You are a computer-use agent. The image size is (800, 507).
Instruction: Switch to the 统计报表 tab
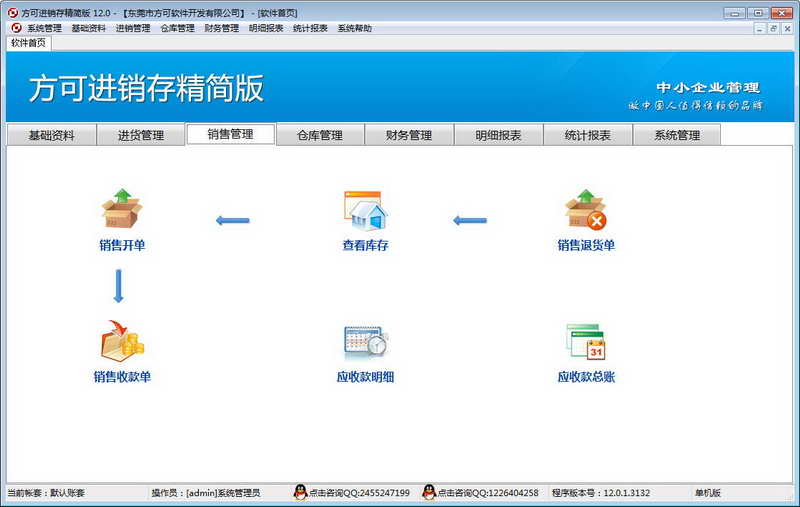[x=587, y=136]
